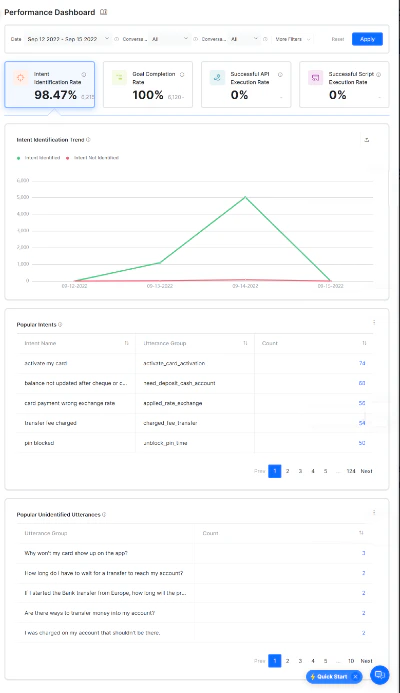Click the 'unblock_pin_time' utterance group cell
The width and height of the screenshot is (400, 693).
click(165, 443)
